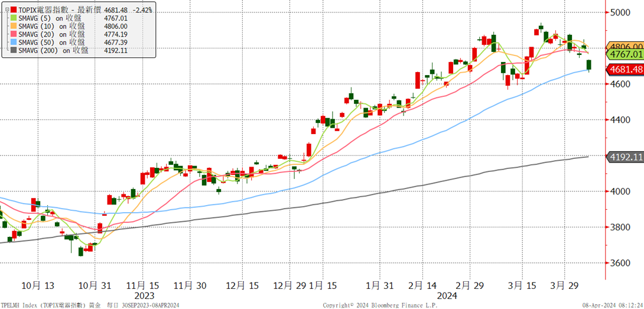Select the 'SMAVG (10) on 收盤' legend label
Screen dimensions: 644x309
[x=51, y=26]
